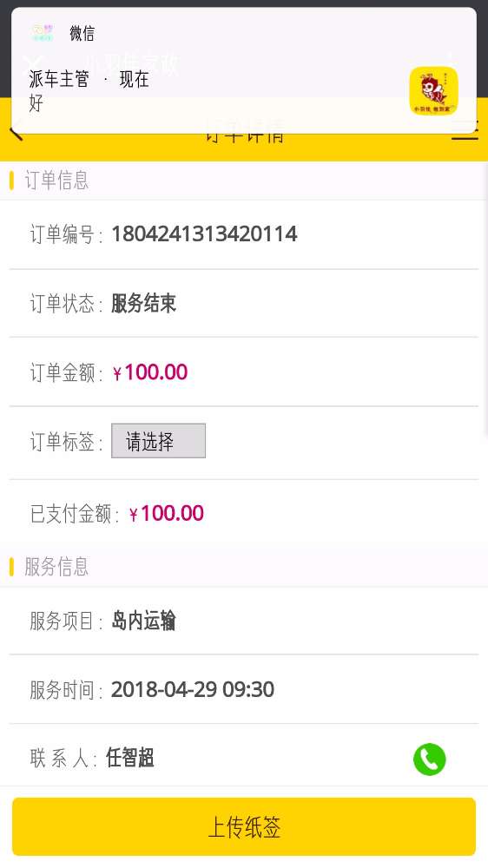Select the order number 1804241313420114
Screen dimensions: 488x868
pyautogui.click(x=204, y=234)
